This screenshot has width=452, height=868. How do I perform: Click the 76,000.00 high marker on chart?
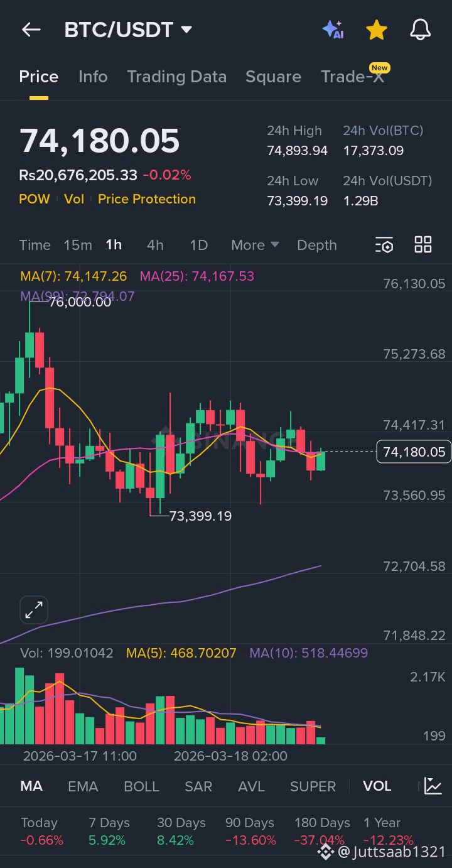[x=80, y=302]
